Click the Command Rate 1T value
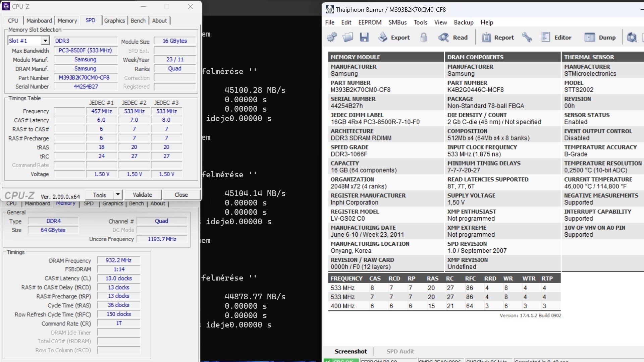This screenshot has width=644, height=362. 118,323
